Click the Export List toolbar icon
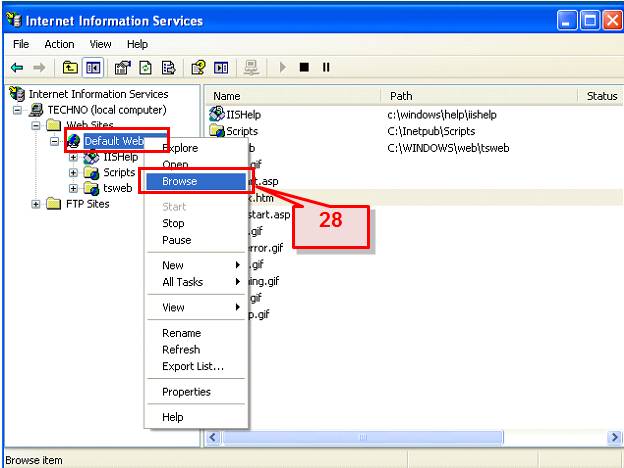The width and height of the screenshot is (624, 468). pos(168,67)
